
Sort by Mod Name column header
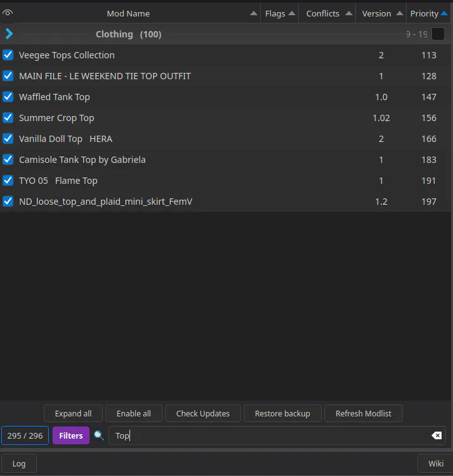pyautogui.click(x=128, y=13)
